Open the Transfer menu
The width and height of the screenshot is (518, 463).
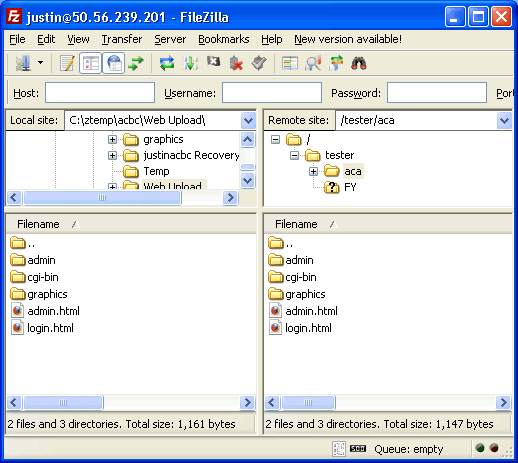tap(122, 39)
